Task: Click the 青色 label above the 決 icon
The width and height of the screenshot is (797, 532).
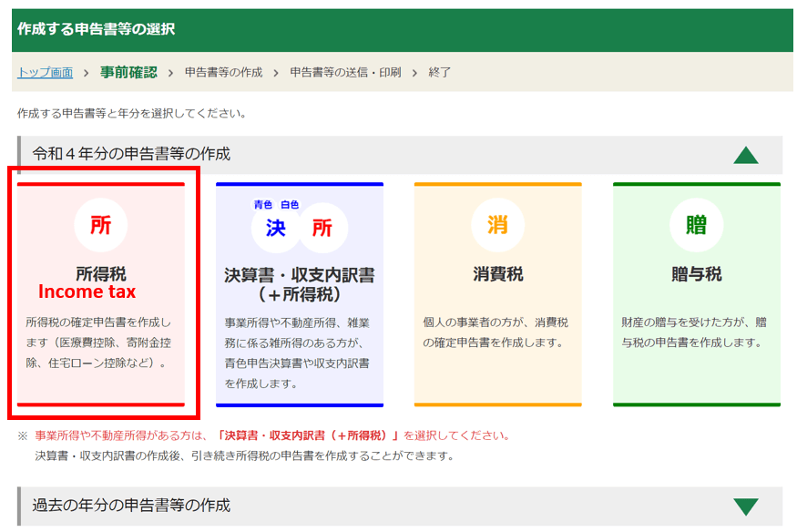Action: [263, 204]
